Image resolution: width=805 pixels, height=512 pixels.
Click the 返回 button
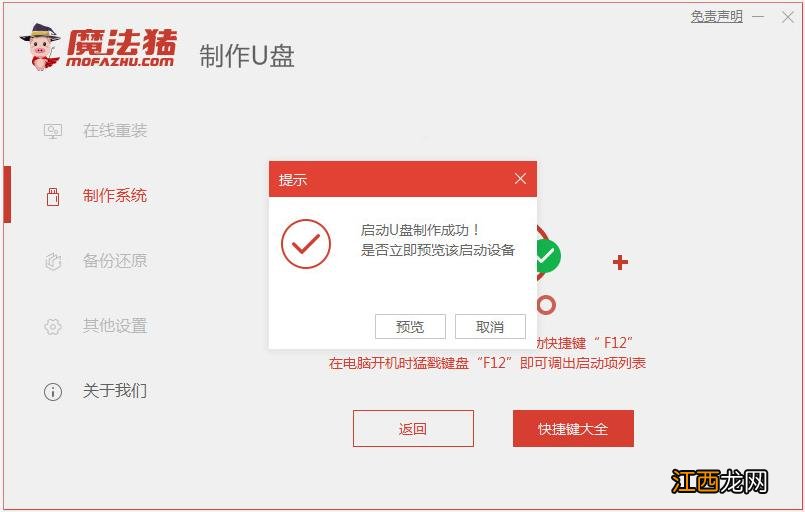pos(413,428)
